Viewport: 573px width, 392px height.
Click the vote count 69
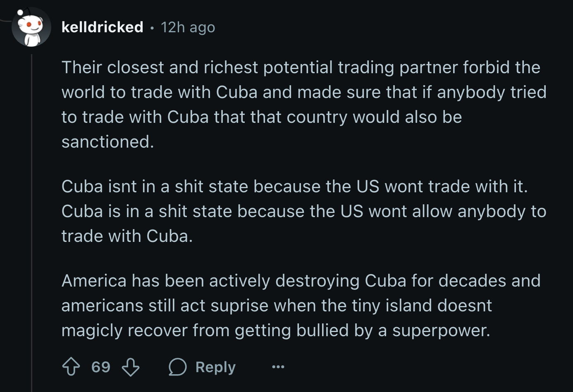coord(101,367)
